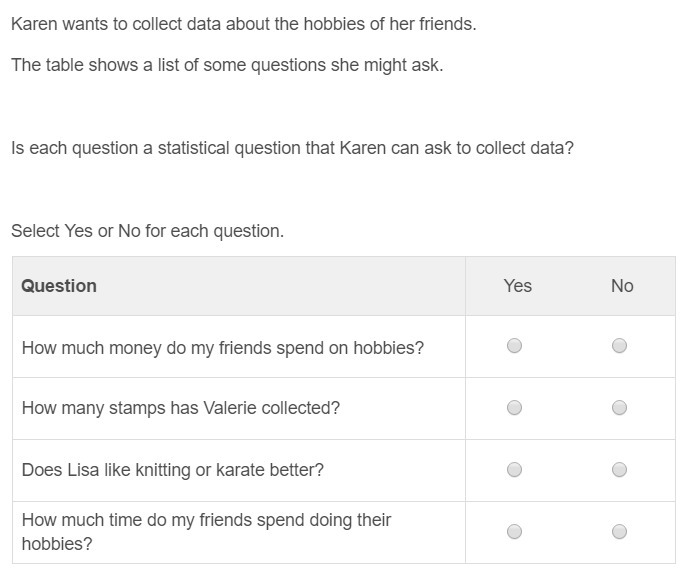
Task: Click the 'How many stamps has Valerie collected?' text
Action: [x=180, y=408]
